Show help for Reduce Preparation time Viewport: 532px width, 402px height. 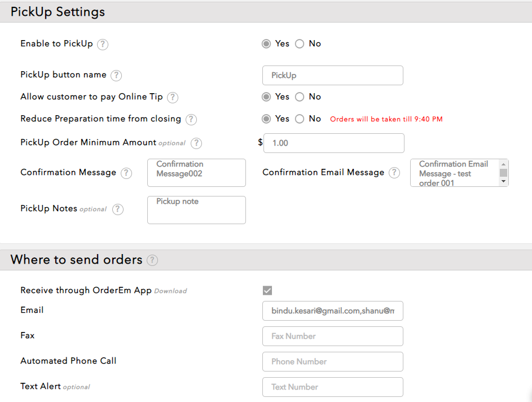tap(191, 119)
